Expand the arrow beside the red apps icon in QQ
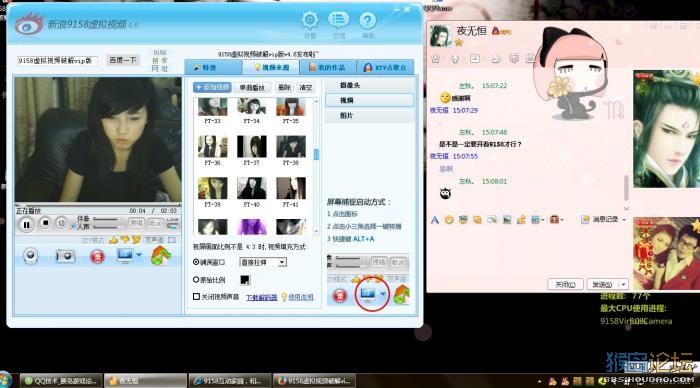The height and width of the screenshot is (388, 700). (x=562, y=220)
